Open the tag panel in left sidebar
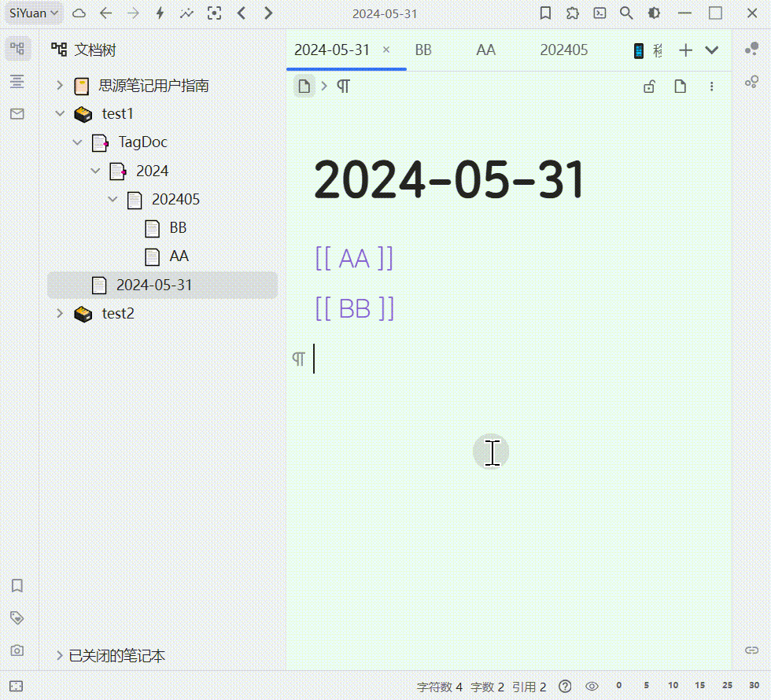This screenshot has width=771, height=700. click(17, 618)
